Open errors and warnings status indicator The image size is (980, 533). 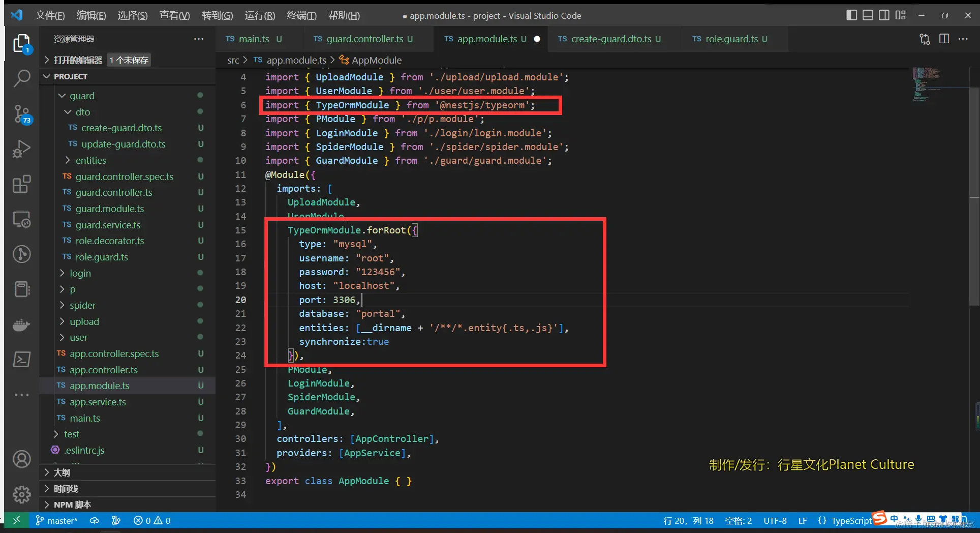click(152, 520)
